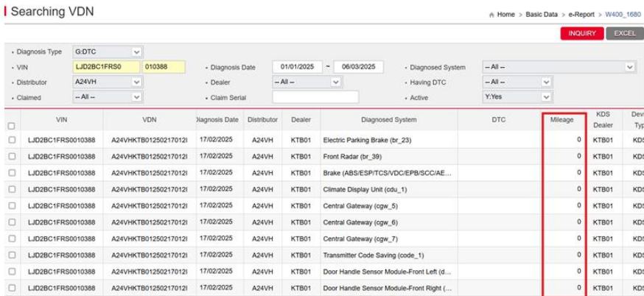This screenshot has width=644, height=296.
Task: Click Mileage column header
Action: pyautogui.click(x=562, y=120)
